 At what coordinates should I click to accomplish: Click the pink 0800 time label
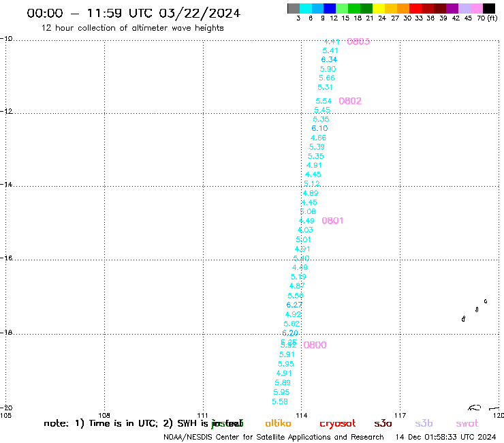(x=315, y=345)
